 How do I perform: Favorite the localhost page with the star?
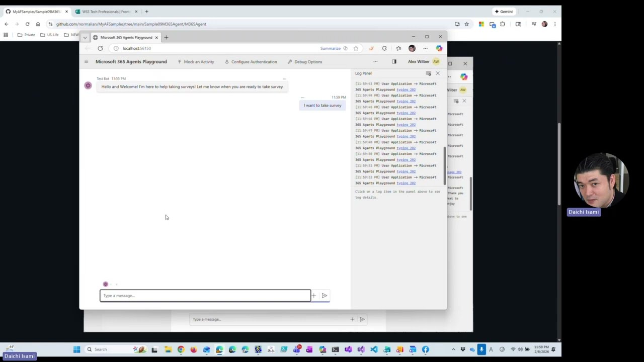[356, 48]
